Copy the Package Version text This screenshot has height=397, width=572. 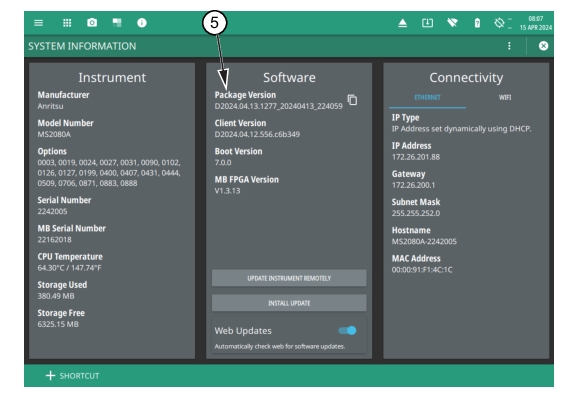[x=352, y=100]
